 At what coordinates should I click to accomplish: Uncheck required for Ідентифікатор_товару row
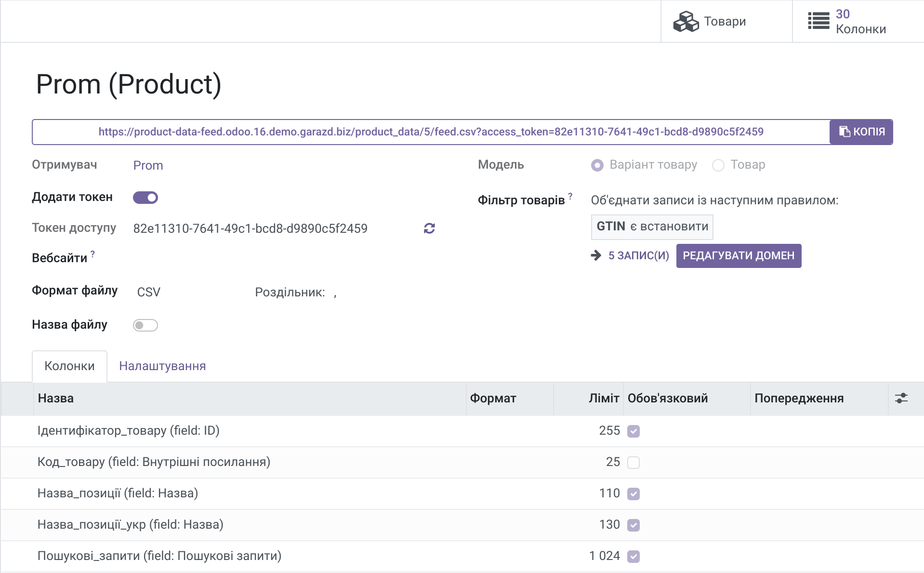coord(634,431)
